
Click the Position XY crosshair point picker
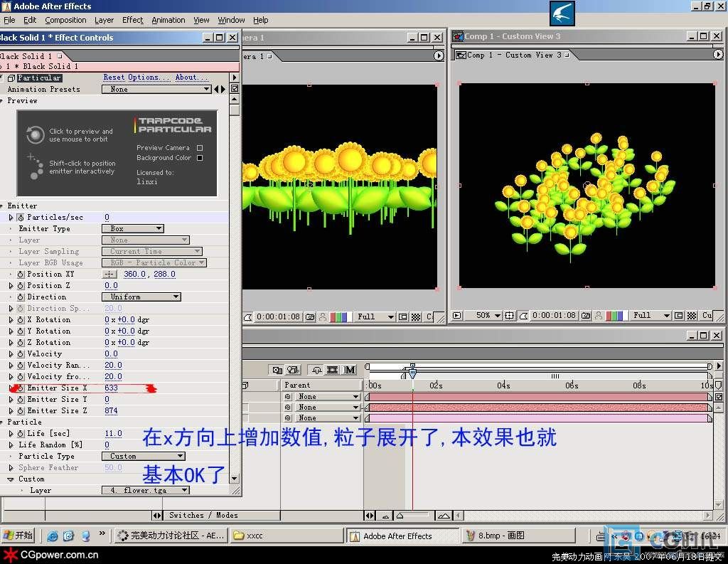click(109, 275)
